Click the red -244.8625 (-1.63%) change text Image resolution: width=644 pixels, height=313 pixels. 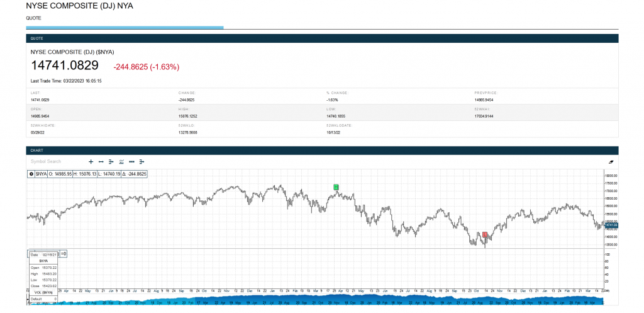click(x=146, y=67)
